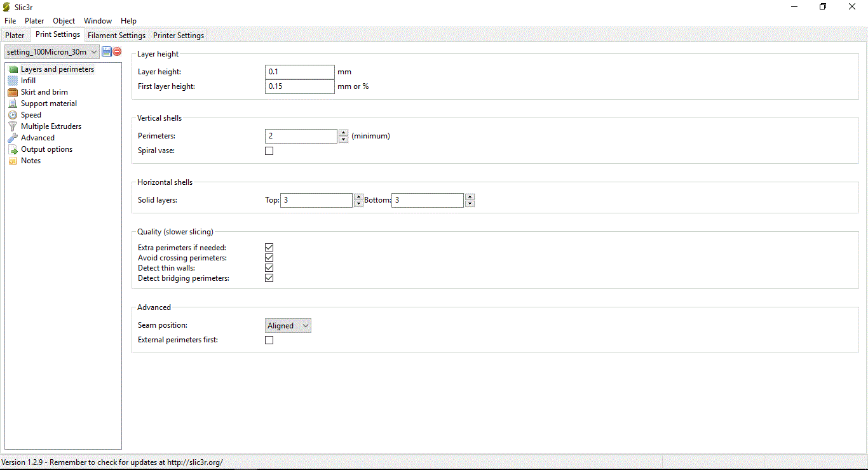Switch to the Printer Settings tab
The height and width of the screenshot is (470, 868).
(x=179, y=36)
